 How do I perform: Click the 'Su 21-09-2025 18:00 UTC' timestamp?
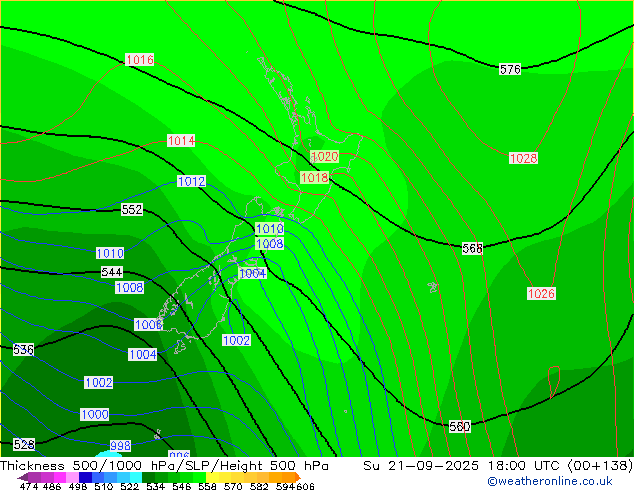point(463,466)
